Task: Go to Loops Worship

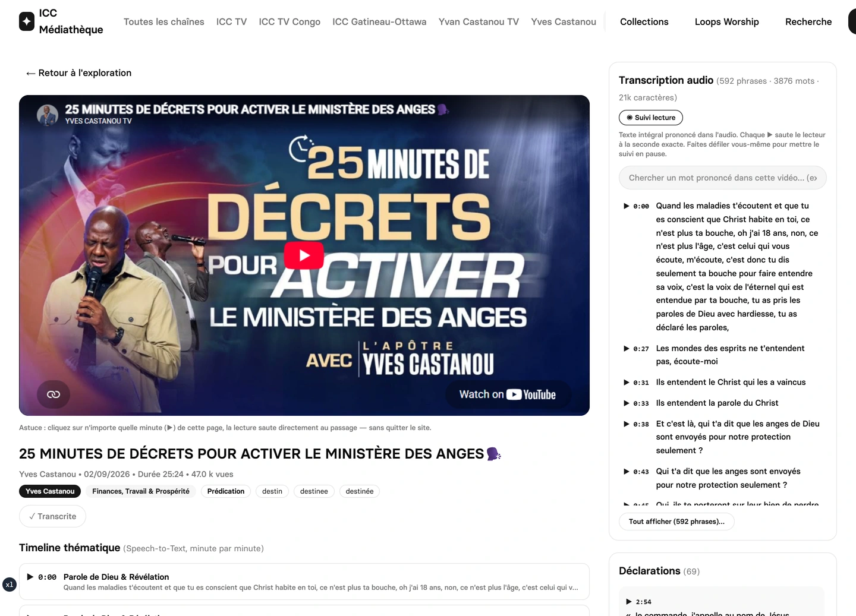Action: (727, 22)
